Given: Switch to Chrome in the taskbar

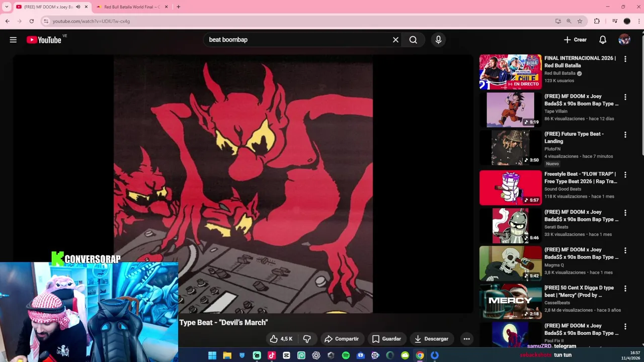Looking at the screenshot, I should [x=420, y=355].
